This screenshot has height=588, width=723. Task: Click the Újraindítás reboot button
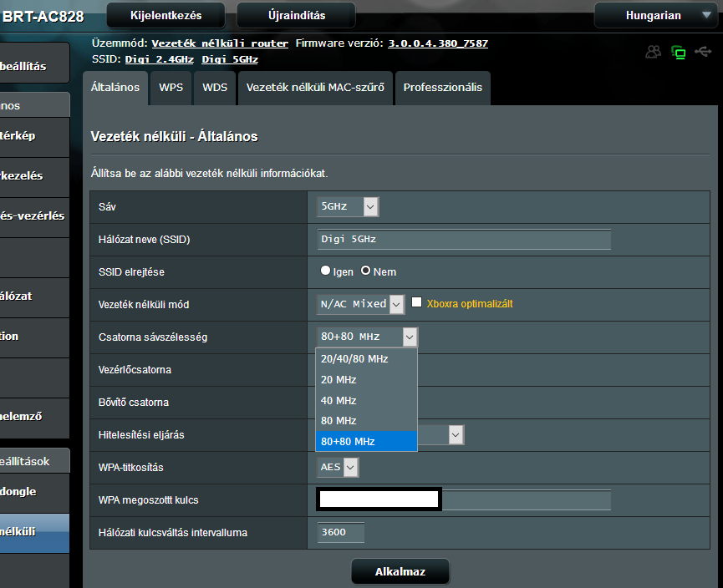[x=297, y=15]
